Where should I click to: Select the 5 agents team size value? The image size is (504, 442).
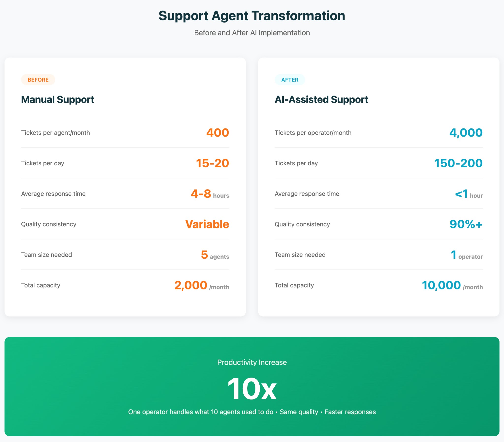point(214,255)
